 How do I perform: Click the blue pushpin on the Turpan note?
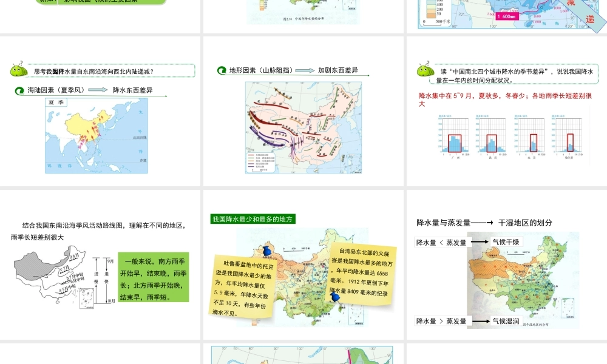tap(266, 251)
